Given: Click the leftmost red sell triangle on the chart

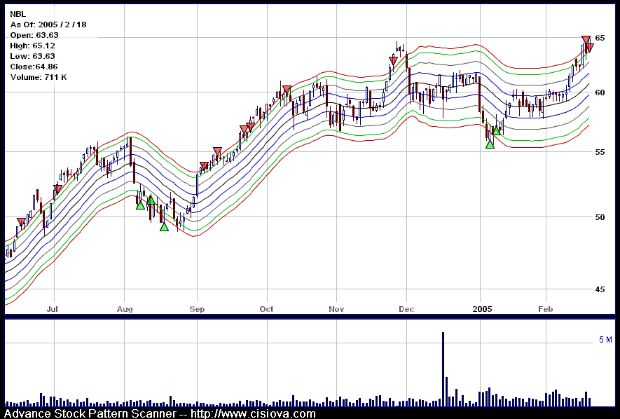Looking at the screenshot, I should tap(21, 222).
